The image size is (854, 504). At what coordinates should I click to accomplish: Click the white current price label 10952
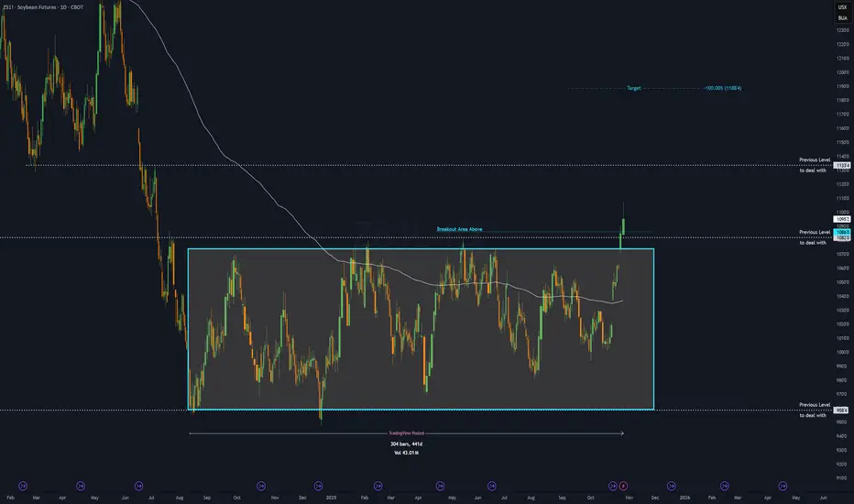(x=842, y=219)
